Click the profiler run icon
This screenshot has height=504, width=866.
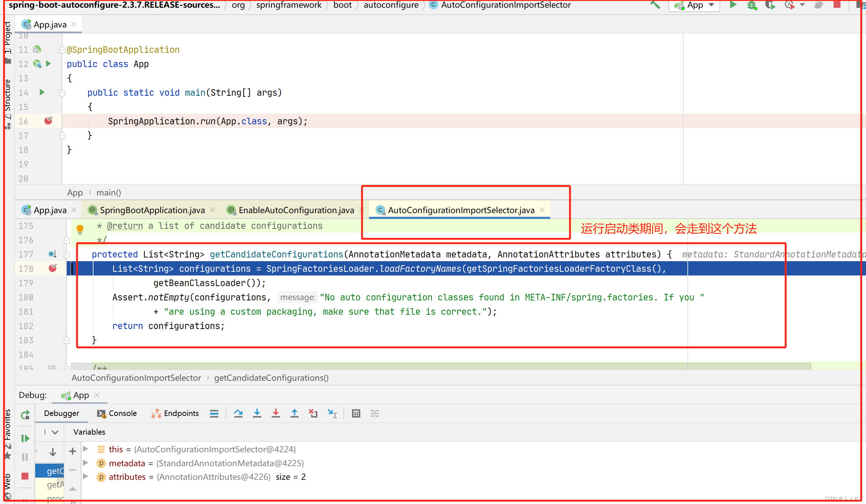(x=789, y=5)
